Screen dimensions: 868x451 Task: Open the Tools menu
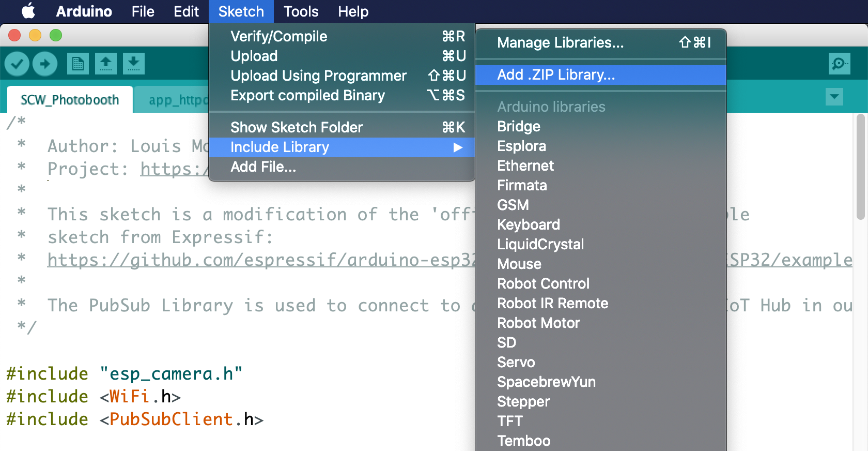pos(301,11)
